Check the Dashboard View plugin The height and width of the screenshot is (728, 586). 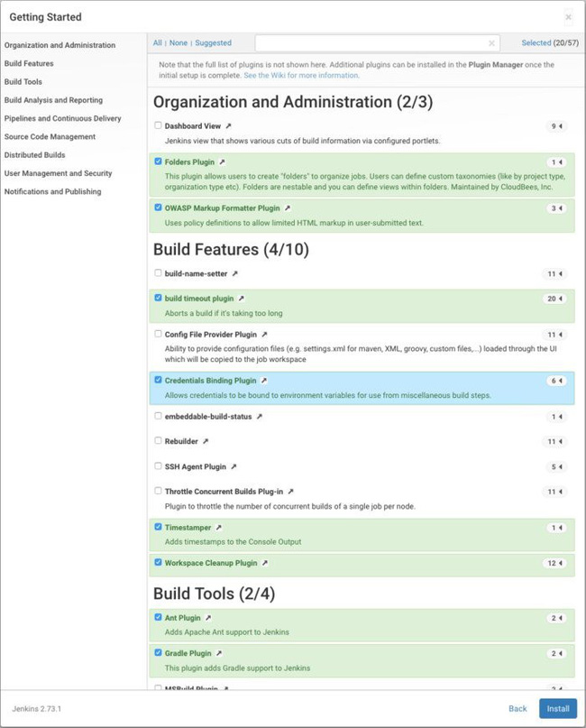(x=158, y=125)
